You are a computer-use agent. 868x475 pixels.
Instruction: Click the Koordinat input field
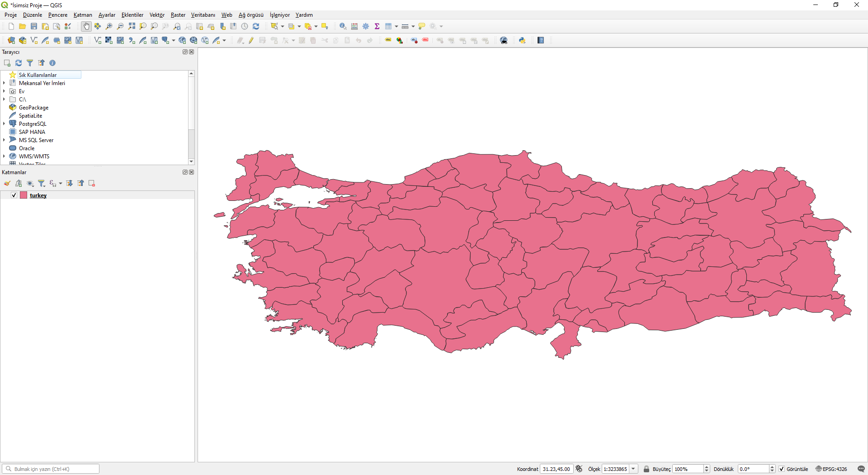(x=557, y=469)
